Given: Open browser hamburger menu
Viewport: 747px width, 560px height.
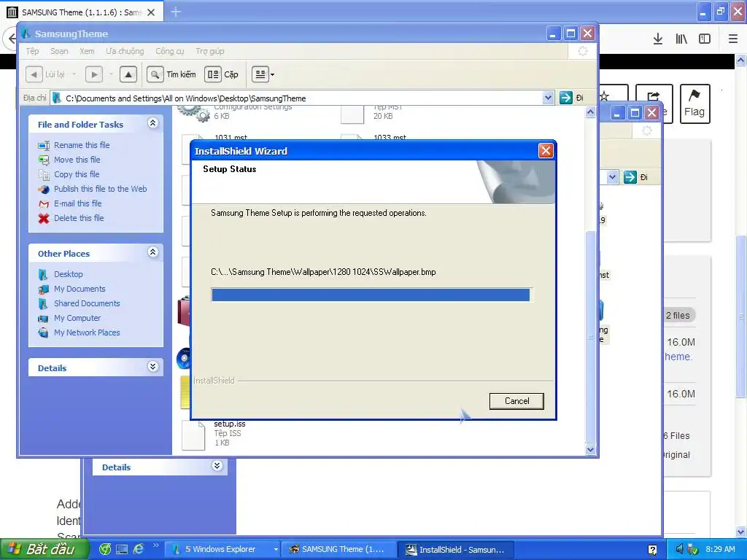Looking at the screenshot, I should click(x=733, y=39).
